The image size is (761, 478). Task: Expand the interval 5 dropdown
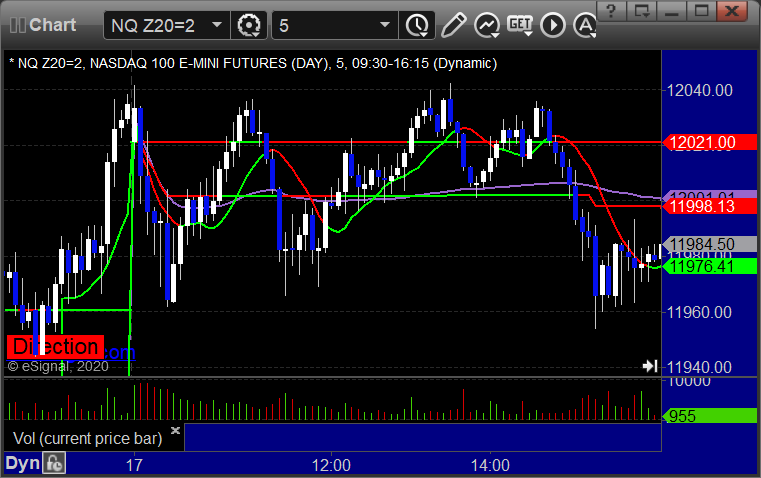click(384, 25)
